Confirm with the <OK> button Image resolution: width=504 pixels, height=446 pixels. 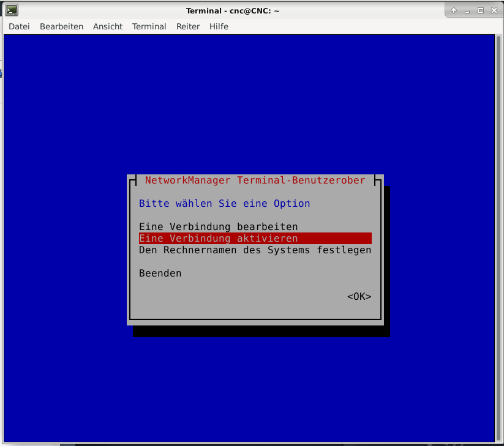point(359,296)
